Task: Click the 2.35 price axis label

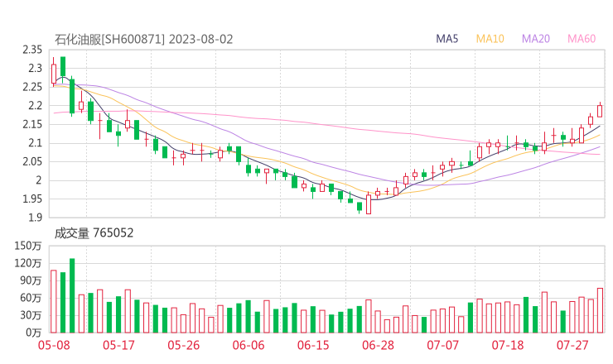Action: coord(32,50)
